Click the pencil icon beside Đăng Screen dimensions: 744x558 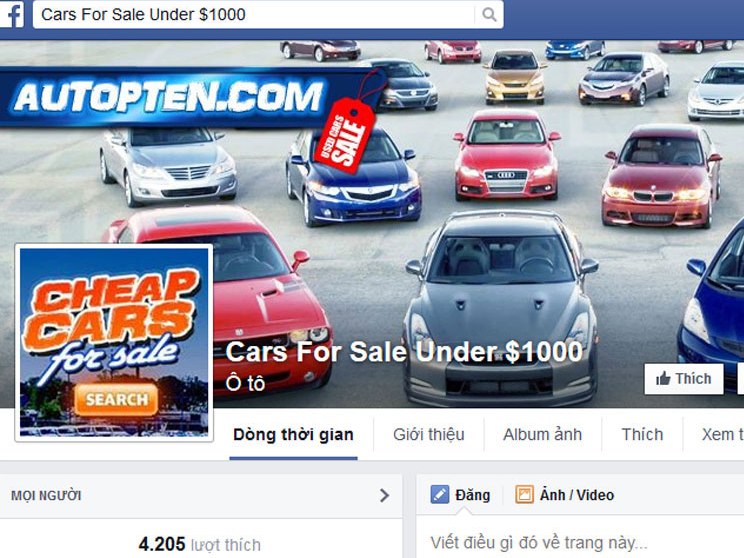[x=440, y=494]
